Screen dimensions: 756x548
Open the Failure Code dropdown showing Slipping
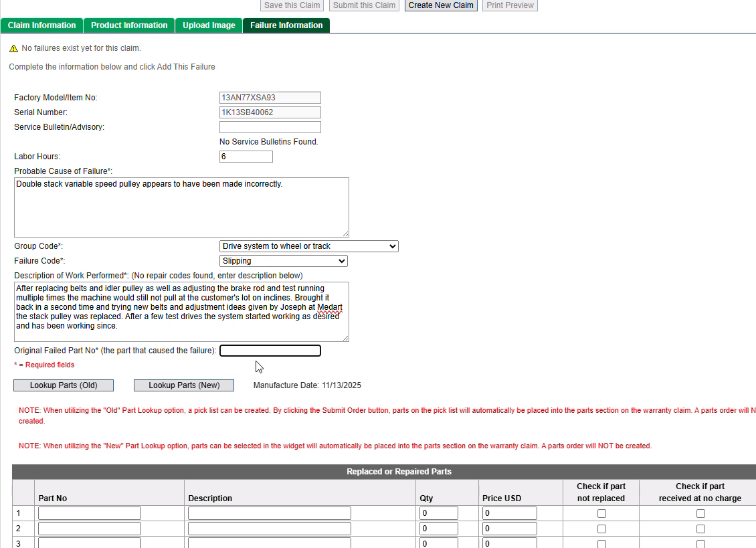point(283,261)
